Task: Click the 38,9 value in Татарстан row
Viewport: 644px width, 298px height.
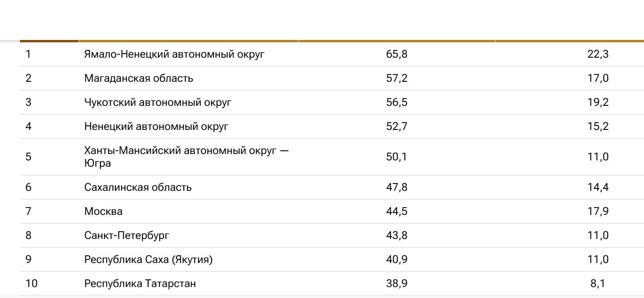Action: pyautogui.click(x=397, y=283)
